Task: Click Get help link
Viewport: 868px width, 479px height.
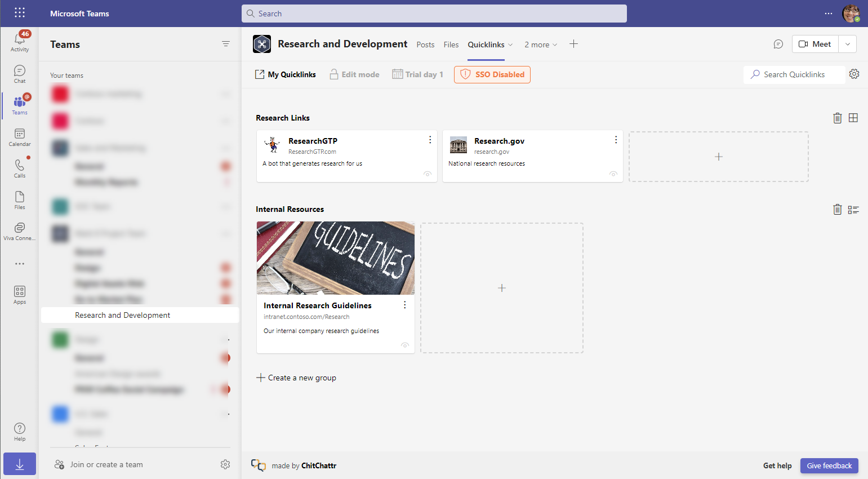Action: 777,465
